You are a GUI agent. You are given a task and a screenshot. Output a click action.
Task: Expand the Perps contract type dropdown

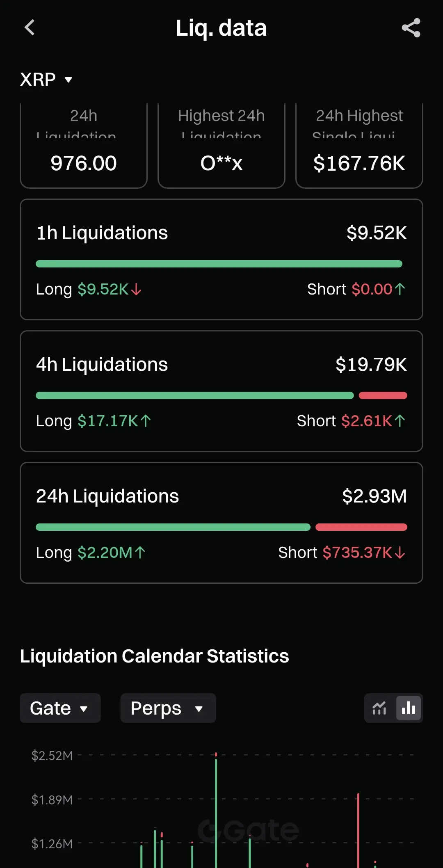coord(168,708)
